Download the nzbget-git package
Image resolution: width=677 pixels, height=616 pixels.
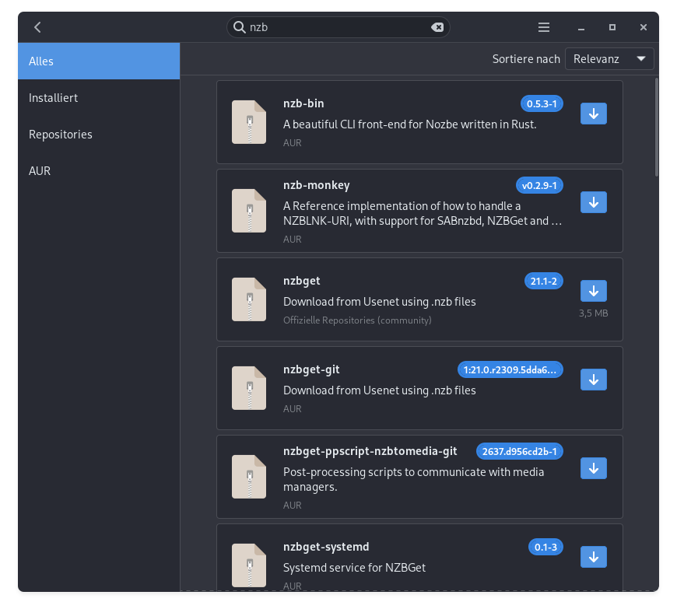click(x=593, y=380)
